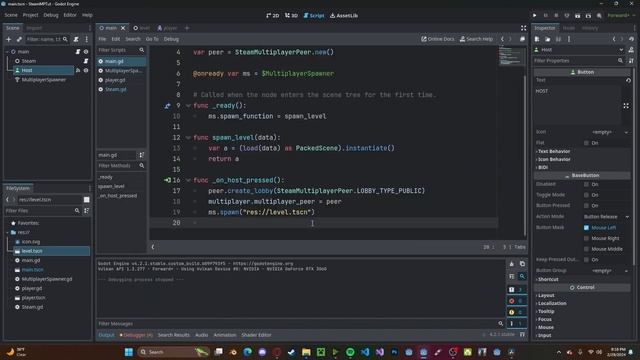Open the Shader Editor bottom panel tab
The height and width of the screenshot is (360, 640).
coord(256,335)
